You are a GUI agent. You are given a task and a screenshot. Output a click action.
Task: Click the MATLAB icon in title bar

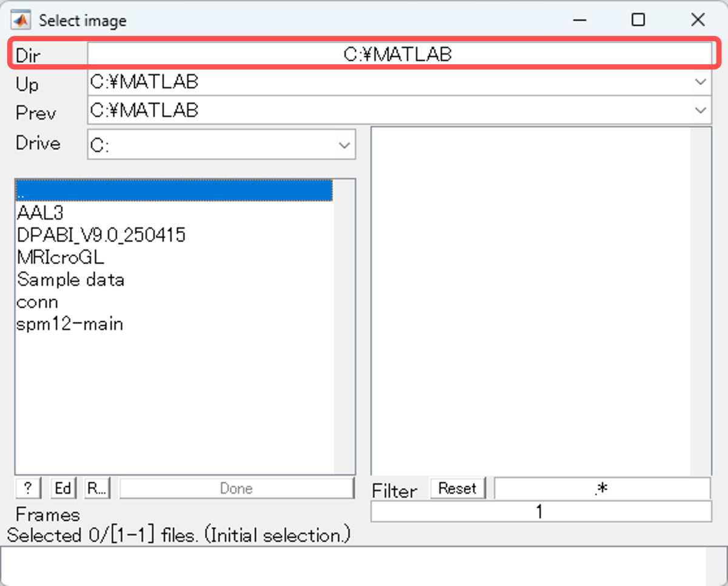point(21,20)
